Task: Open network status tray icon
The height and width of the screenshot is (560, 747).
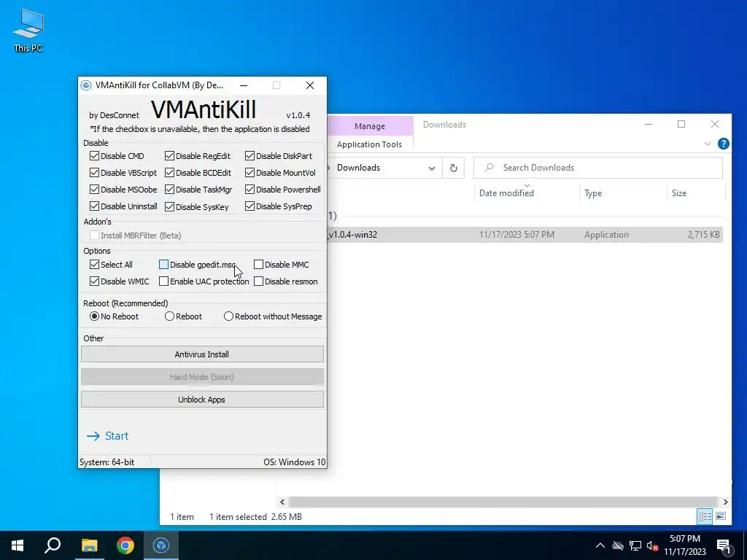Action: pos(635,545)
